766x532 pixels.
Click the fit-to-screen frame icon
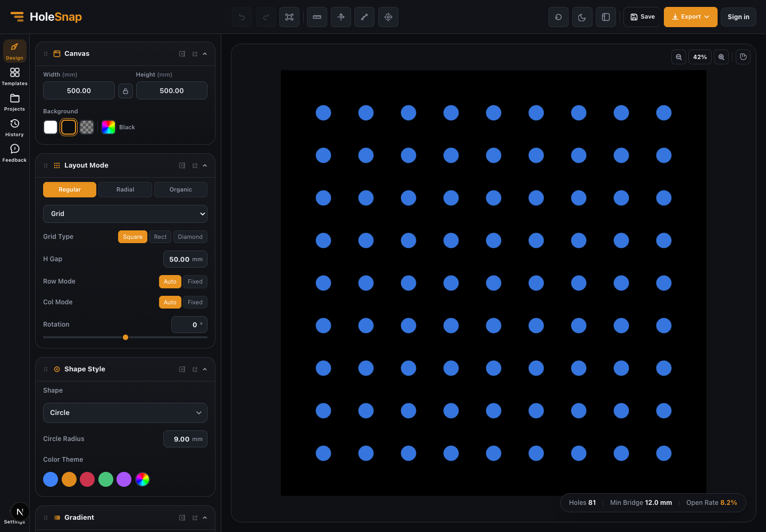point(289,17)
